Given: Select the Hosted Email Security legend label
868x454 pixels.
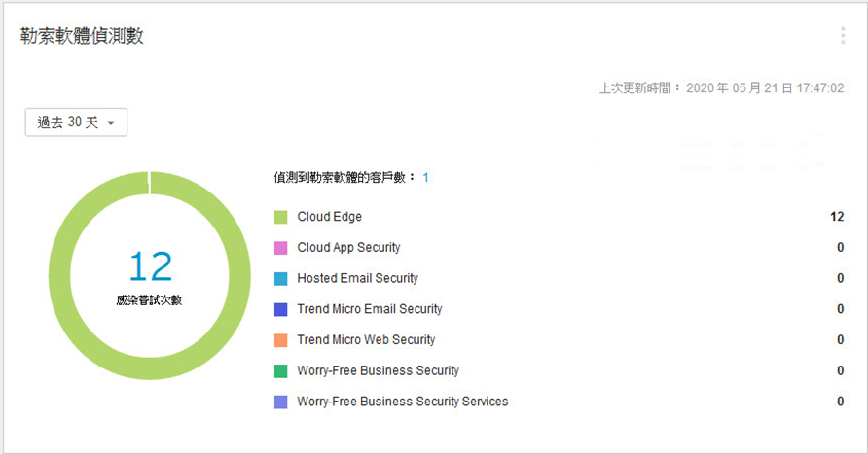Looking at the screenshot, I should click(357, 278).
